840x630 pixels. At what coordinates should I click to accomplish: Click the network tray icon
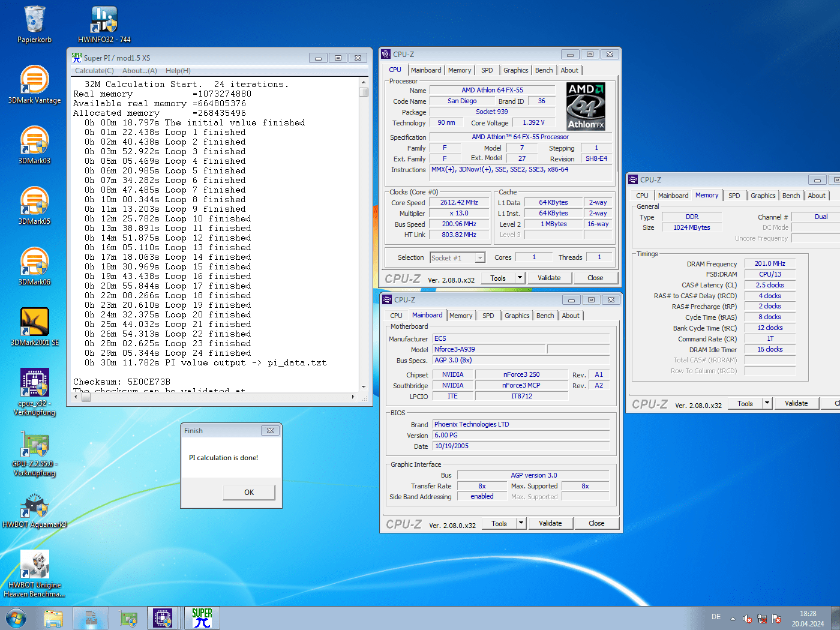[762, 619]
